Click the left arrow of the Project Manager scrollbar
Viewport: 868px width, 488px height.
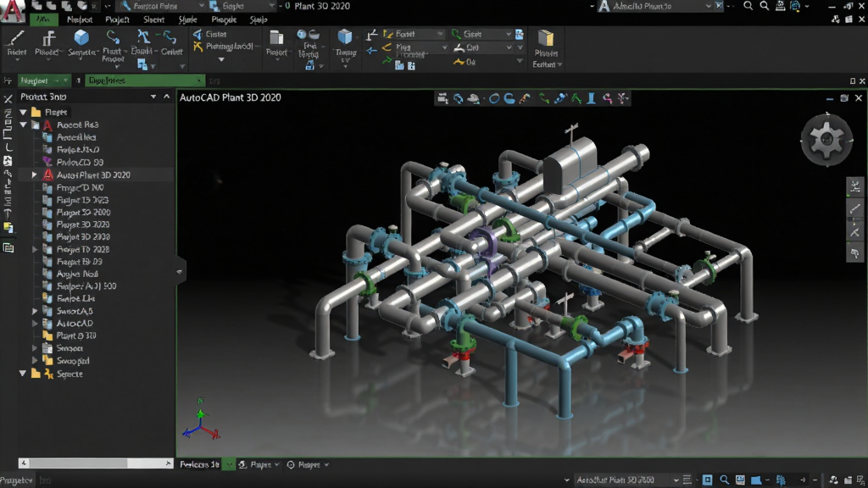(24, 463)
